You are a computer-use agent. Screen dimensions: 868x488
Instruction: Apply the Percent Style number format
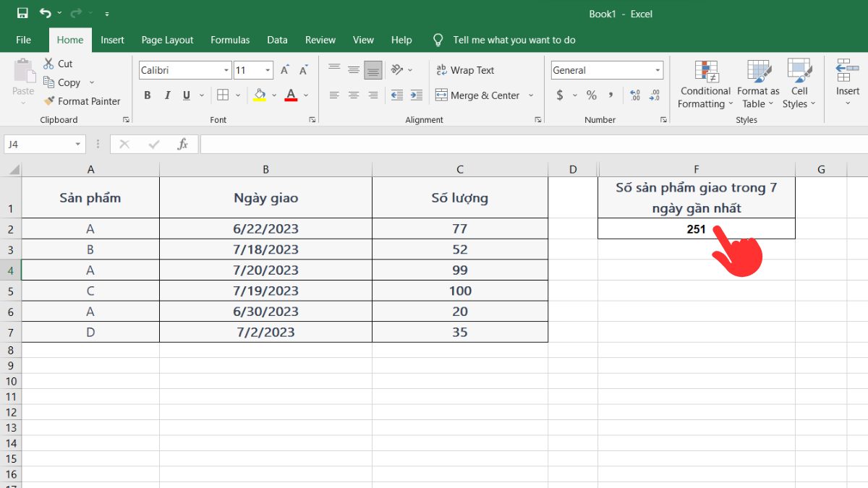tap(591, 95)
